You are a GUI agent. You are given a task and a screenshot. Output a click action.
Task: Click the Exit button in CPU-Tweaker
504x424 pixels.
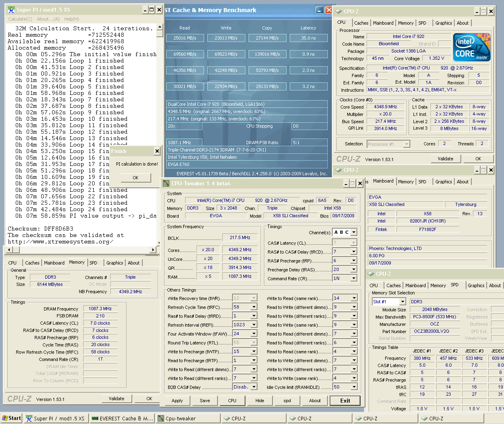(345, 401)
